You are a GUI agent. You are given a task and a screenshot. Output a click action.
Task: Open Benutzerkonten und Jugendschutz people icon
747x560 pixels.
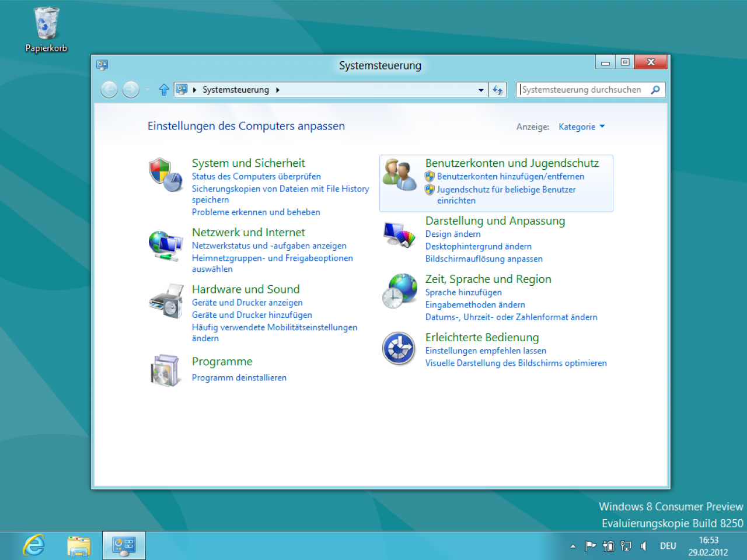tap(400, 174)
